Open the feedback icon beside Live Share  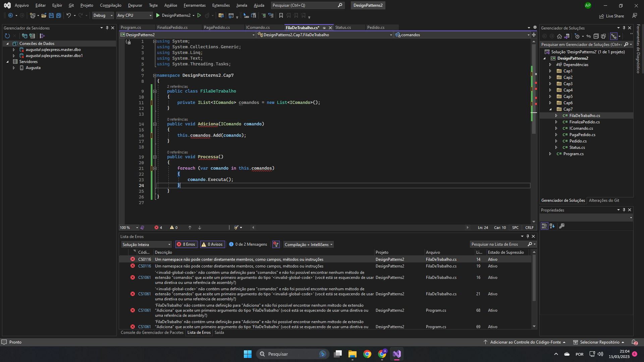pos(635,15)
